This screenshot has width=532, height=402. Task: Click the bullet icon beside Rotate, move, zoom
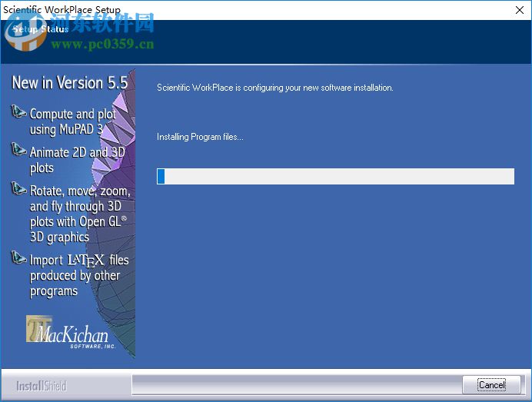18,188
